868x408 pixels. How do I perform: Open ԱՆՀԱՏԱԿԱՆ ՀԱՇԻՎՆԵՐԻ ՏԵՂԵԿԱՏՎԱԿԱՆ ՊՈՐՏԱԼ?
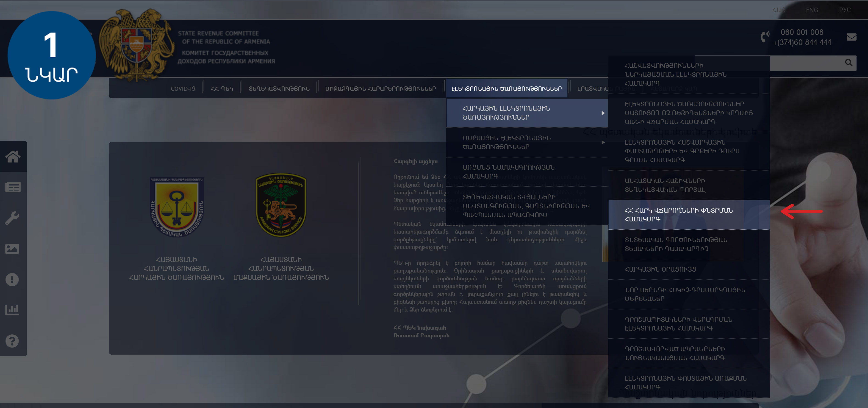(x=689, y=185)
